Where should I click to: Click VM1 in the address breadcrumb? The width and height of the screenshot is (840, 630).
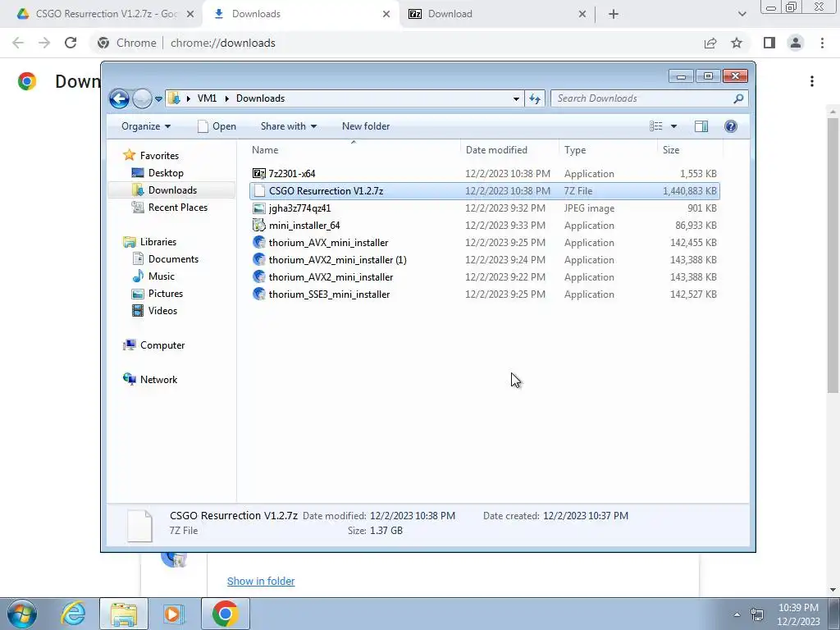pyautogui.click(x=207, y=98)
